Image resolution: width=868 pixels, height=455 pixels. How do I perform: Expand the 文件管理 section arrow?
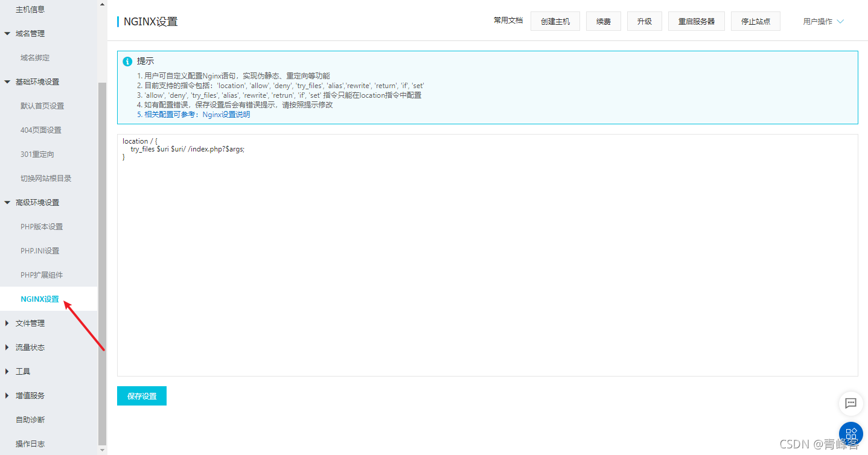click(7, 323)
